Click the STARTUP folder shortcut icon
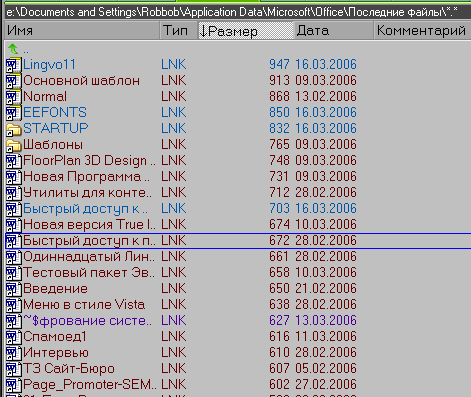This screenshot has height=397, width=471. pyautogui.click(x=13, y=129)
